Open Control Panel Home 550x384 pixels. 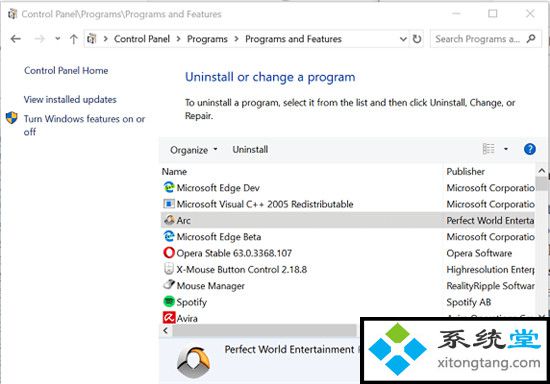coord(66,70)
